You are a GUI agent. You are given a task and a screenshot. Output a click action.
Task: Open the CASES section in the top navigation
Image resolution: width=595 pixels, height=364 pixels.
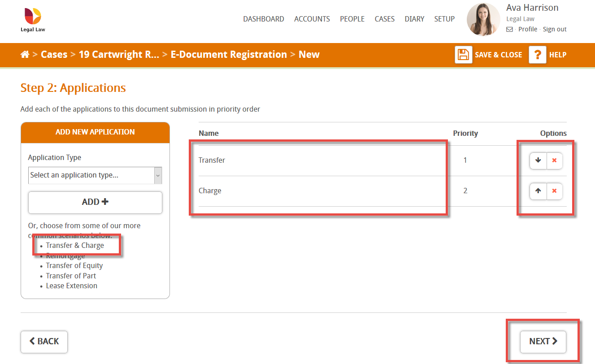point(384,19)
